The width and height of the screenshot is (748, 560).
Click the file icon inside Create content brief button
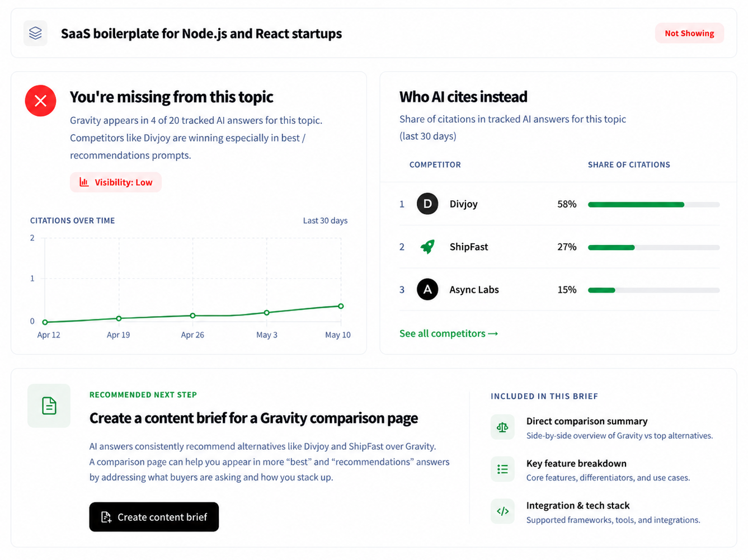point(106,517)
